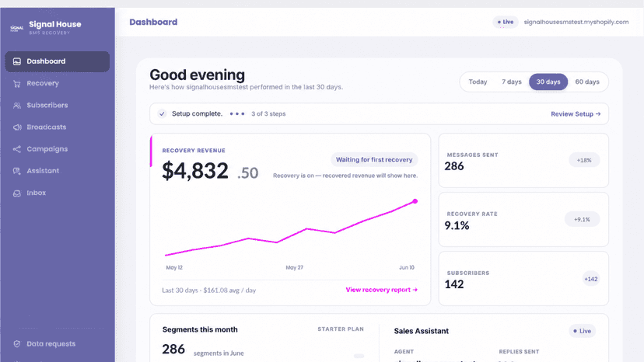Screen dimensions: 644x362
Task: Click the last data point on revenue chart
Action: point(415,201)
